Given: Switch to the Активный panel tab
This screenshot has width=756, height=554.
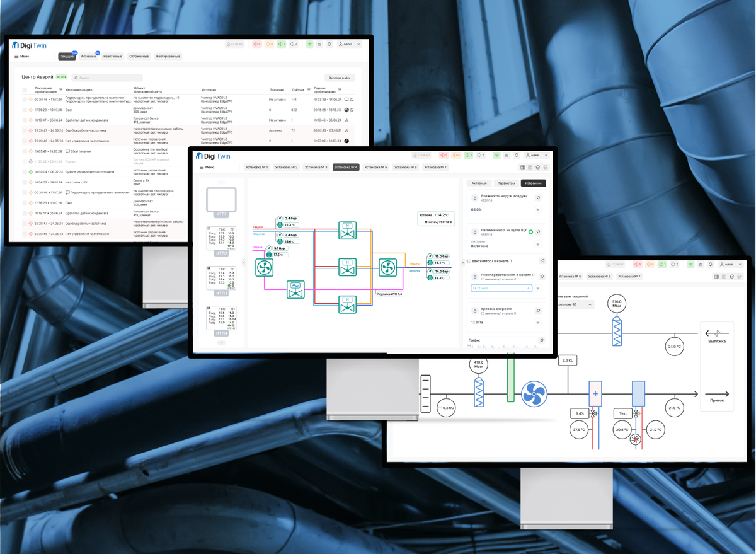Looking at the screenshot, I should point(479,183).
